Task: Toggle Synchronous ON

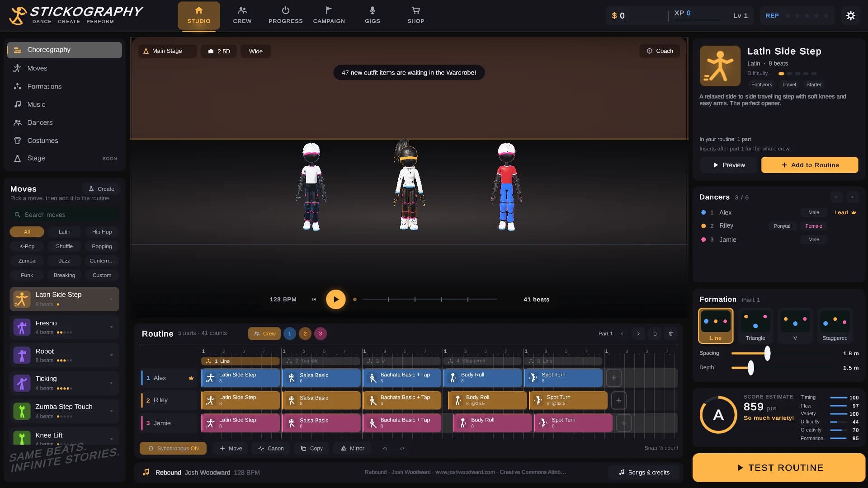Action: (173, 449)
